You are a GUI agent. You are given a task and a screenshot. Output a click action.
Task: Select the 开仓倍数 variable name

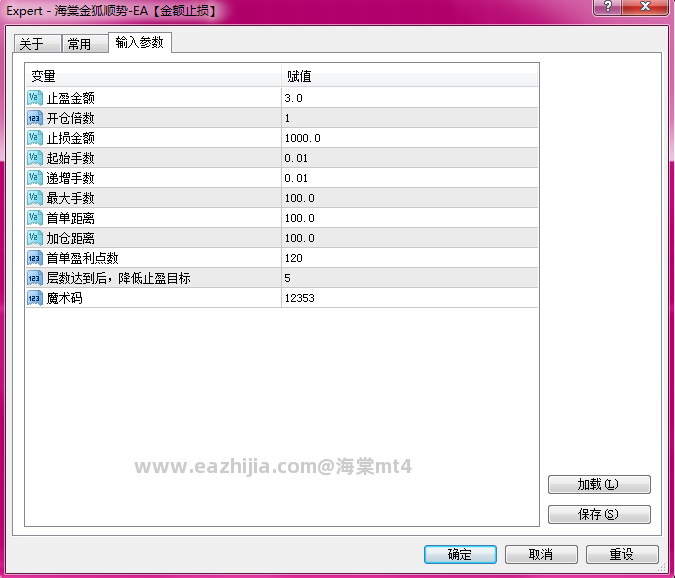click(x=71, y=118)
